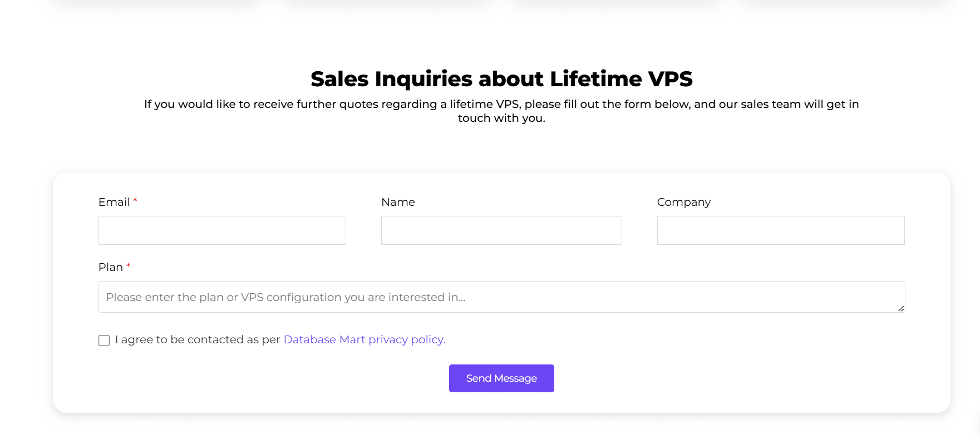Screen dimensions: 980x439
Task: Click inside the Name input field
Action: [x=501, y=230]
